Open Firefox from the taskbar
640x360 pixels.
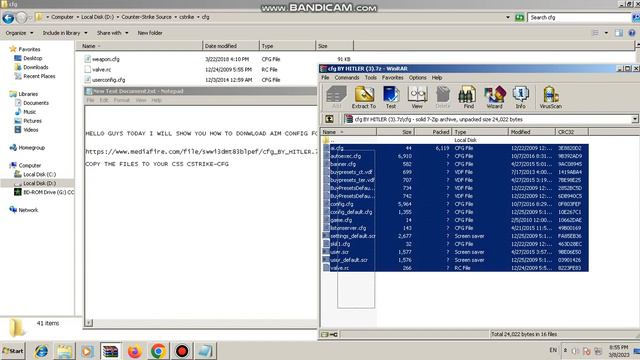(x=134, y=351)
